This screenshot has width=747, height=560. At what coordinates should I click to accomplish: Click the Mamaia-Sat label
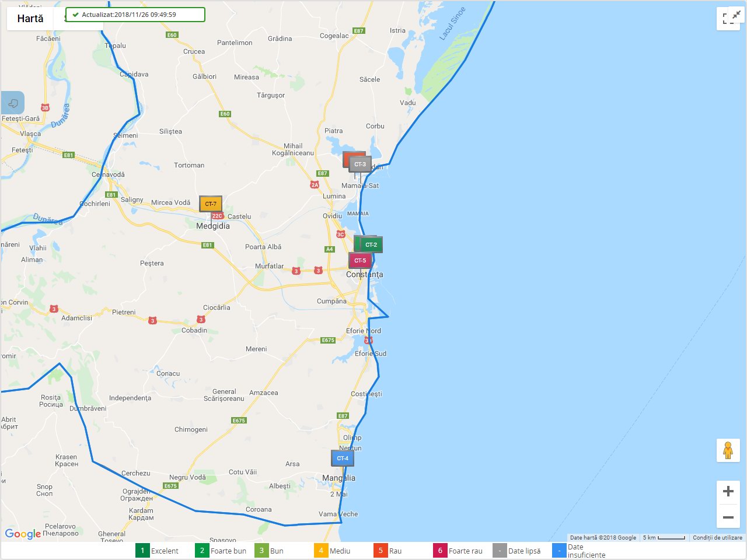360,185
